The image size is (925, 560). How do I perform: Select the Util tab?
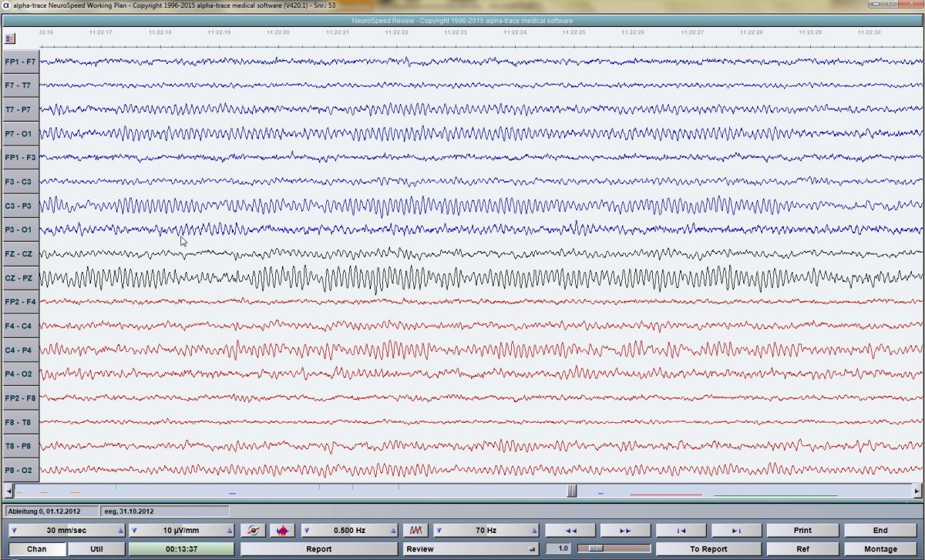pyautogui.click(x=96, y=549)
